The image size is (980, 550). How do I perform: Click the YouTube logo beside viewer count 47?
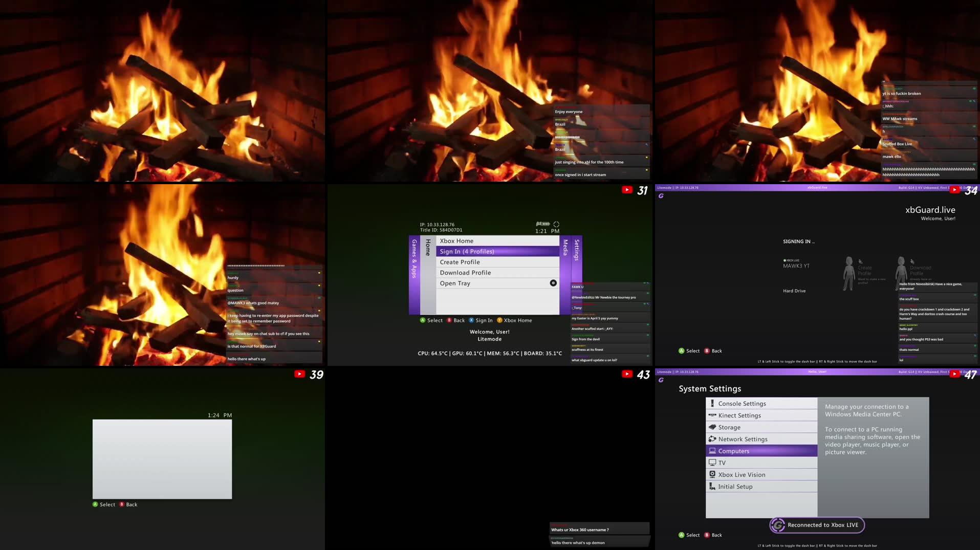pos(955,375)
